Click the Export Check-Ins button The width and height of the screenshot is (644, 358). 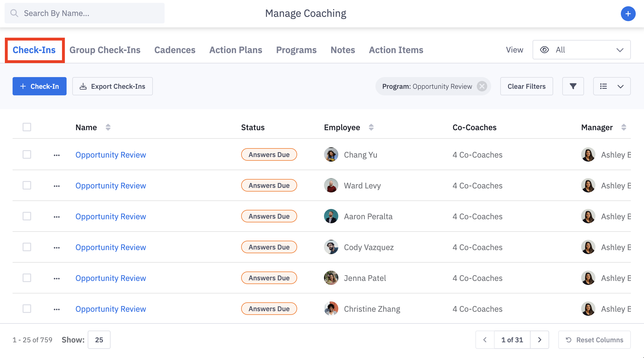pyautogui.click(x=112, y=86)
